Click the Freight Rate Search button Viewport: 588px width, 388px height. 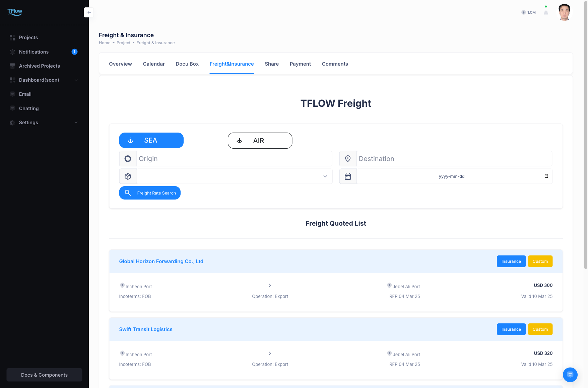point(150,193)
